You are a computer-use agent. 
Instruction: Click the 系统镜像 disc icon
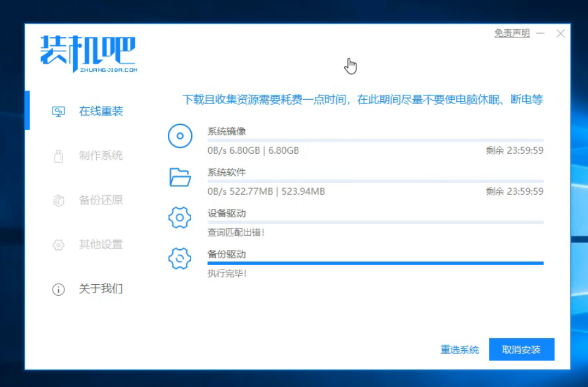[x=179, y=136]
